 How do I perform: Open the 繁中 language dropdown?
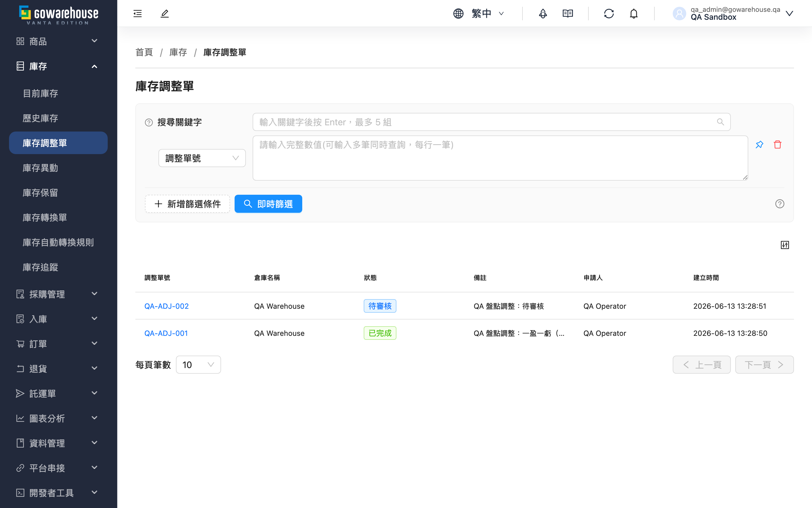[x=488, y=14]
